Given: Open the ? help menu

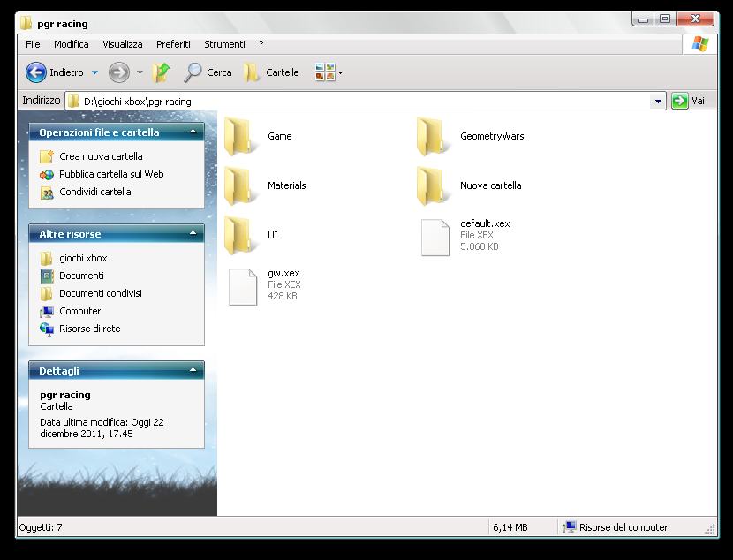Looking at the screenshot, I should [x=261, y=44].
